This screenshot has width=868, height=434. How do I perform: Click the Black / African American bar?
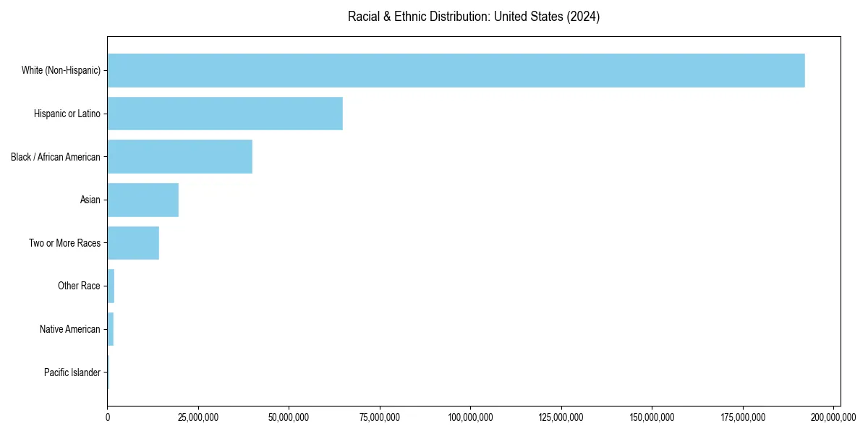[179, 157]
